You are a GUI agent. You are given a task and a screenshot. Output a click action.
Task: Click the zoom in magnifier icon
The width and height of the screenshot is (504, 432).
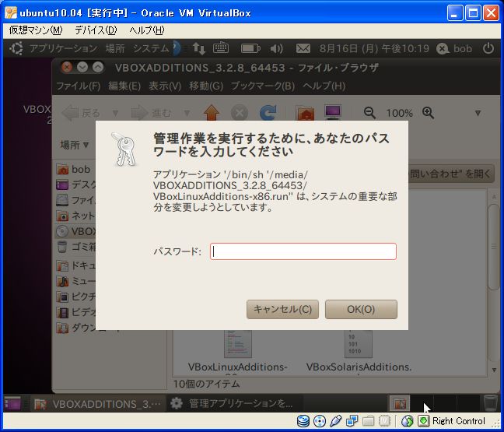pos(428,113)
